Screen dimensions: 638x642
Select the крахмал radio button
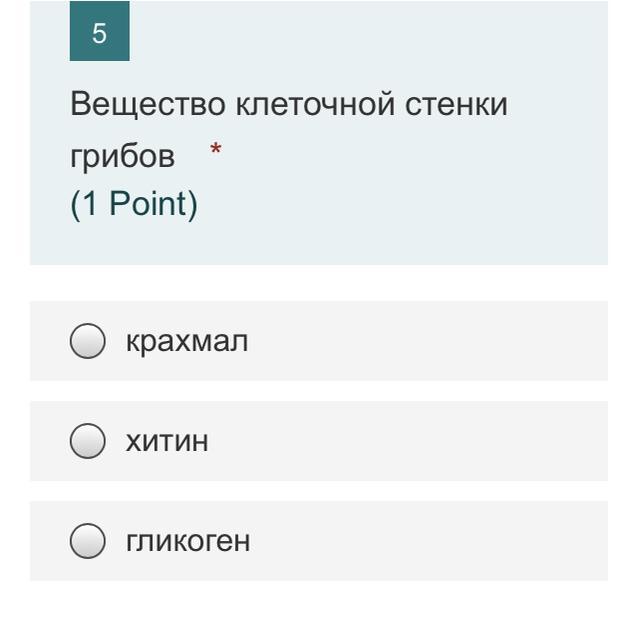coord(88,341)
